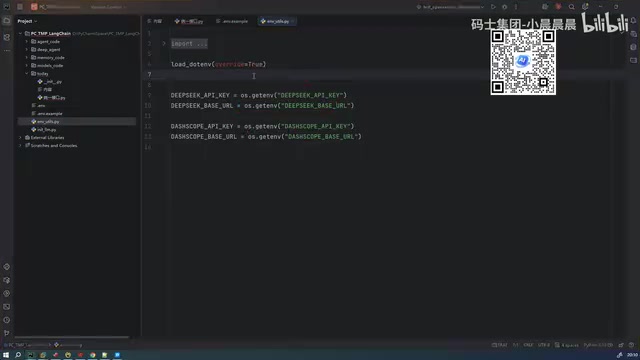
Task: Click the Python interpreter status widget
Action: click(x=598, y=345)
